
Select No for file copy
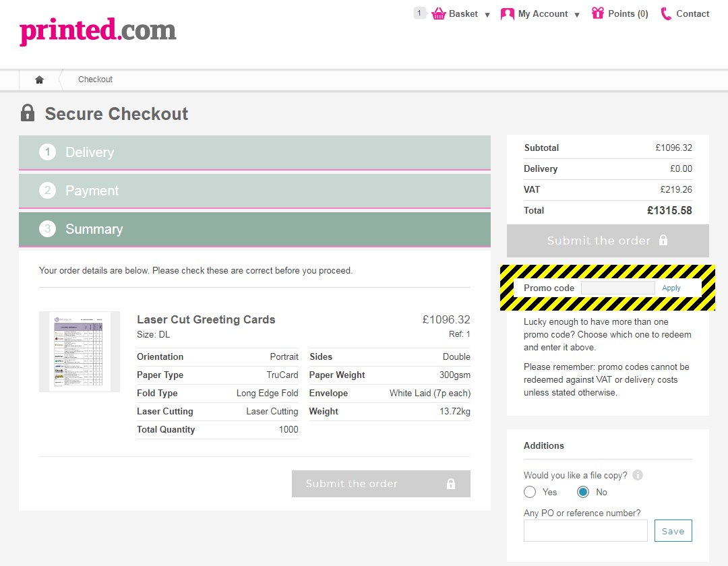[x=583, y=492]
